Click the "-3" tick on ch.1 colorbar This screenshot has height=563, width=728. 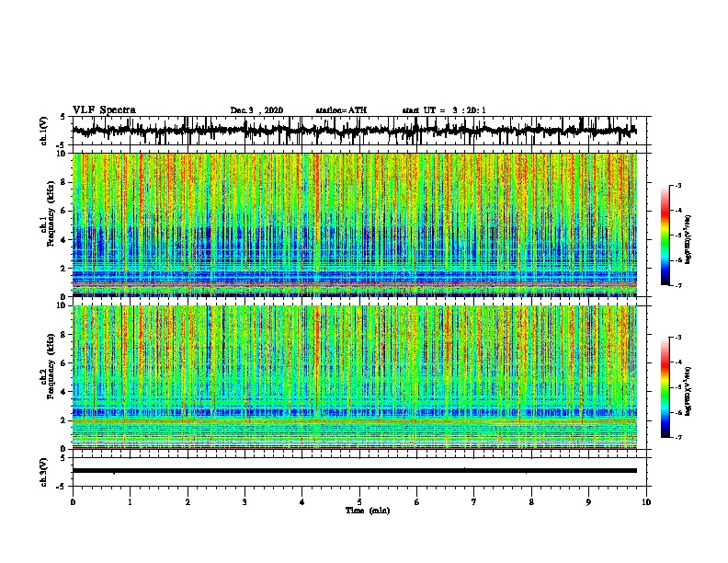pyautogui.click(x=678, y=185)
